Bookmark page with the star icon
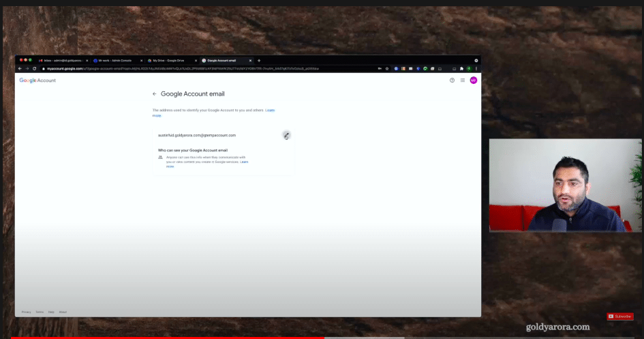 [x=387, y=69]
